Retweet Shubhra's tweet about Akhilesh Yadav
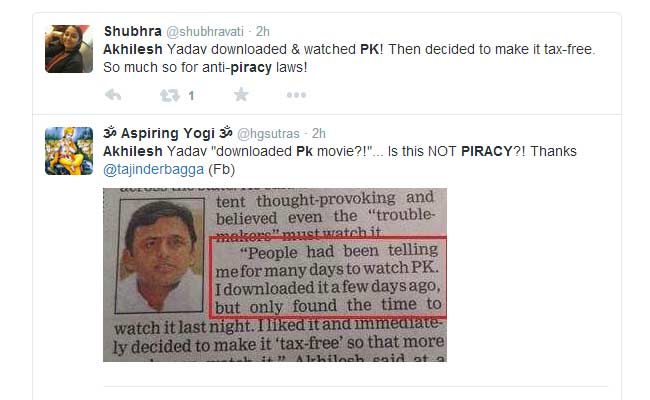650x400 pixels. [x=170, y=96]
